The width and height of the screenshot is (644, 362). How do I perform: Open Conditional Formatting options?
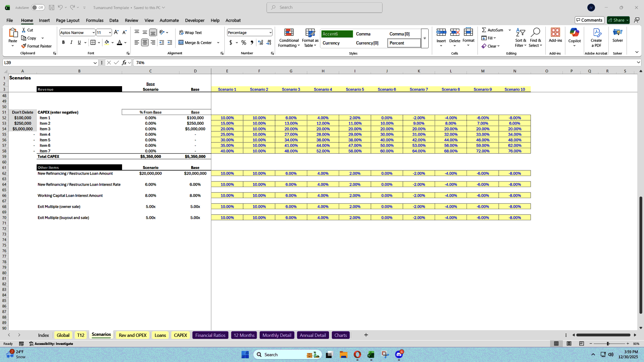(289, 38)
